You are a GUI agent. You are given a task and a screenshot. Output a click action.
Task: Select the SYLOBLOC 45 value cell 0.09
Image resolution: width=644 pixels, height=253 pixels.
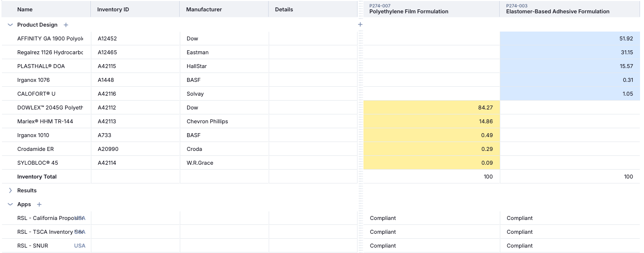tap(432, 163)
